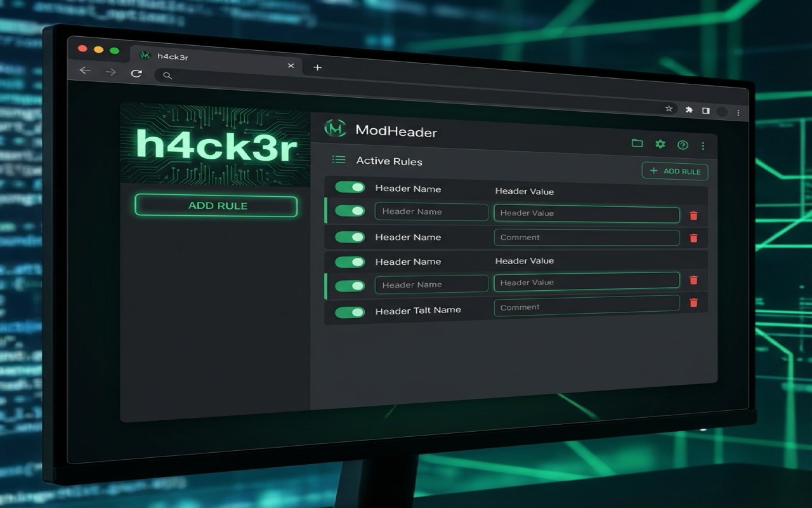The width and height of the screenshot is (812, 508).
Task: Click the Header Value input in the second rule row
Action: [587, 214]
